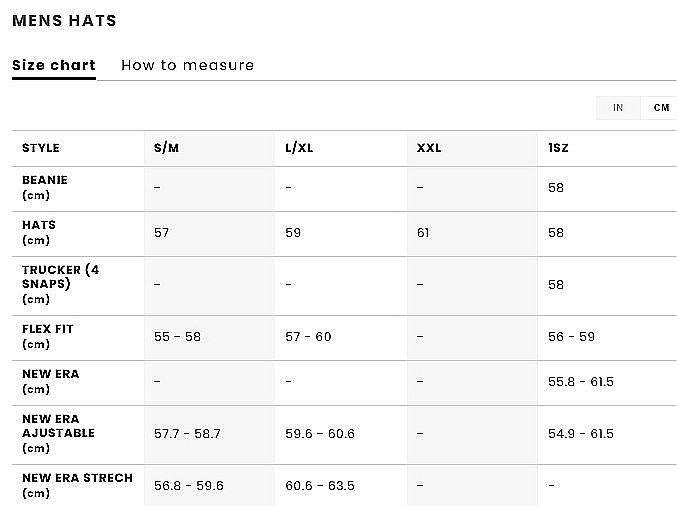The image size is (677, 506).
Task: Click the XXL column header
Action: click(x=429, y=148)
